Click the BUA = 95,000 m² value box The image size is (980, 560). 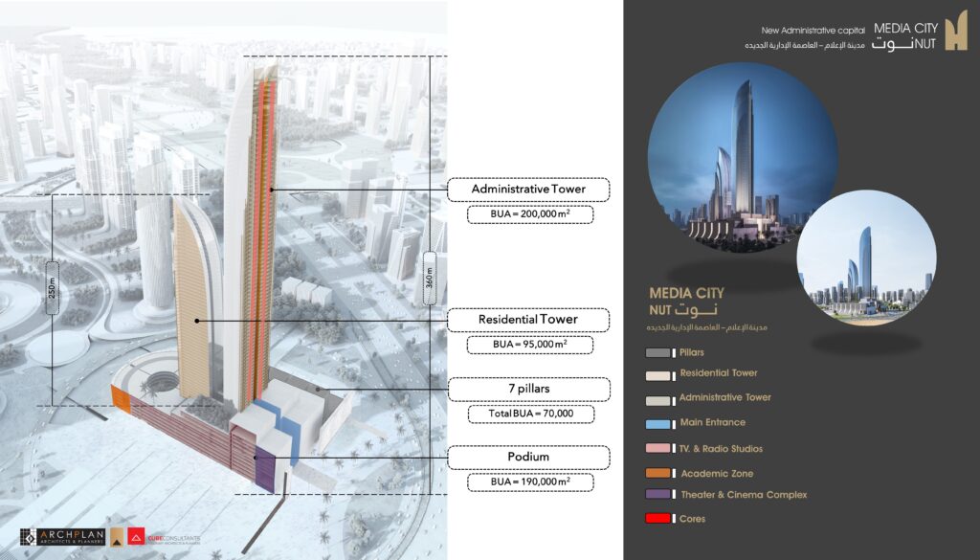530,345
